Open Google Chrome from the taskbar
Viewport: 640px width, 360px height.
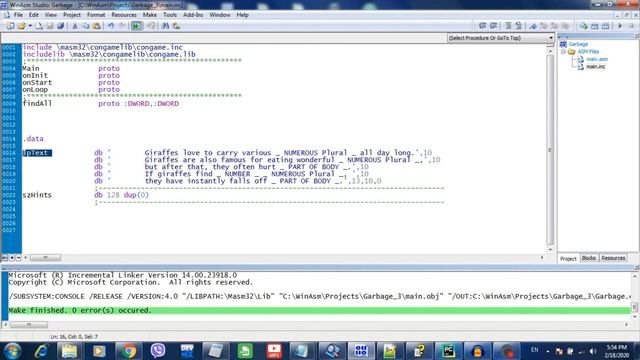tap(128, 351)
